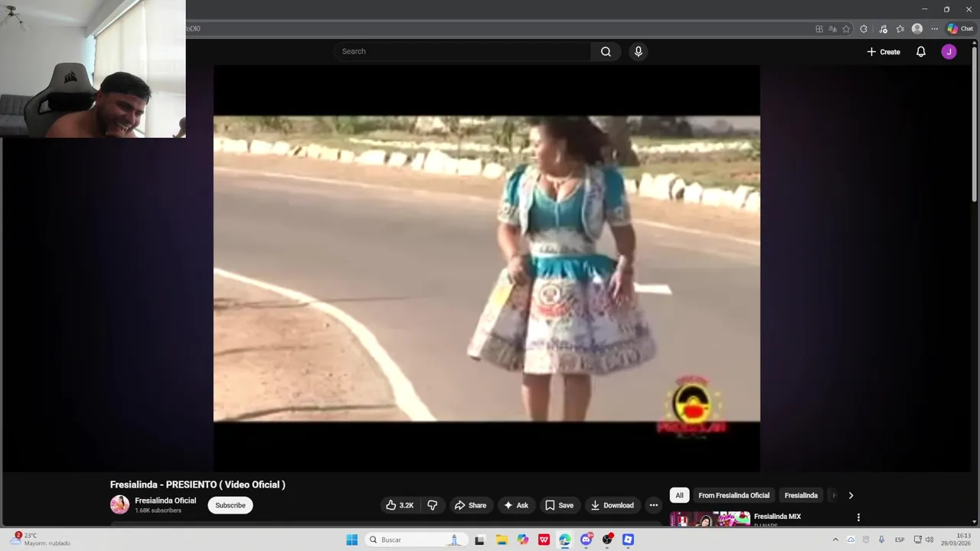Click the microphone tray icon
Screen dimensions: 980x551
[x=881, y=540]
